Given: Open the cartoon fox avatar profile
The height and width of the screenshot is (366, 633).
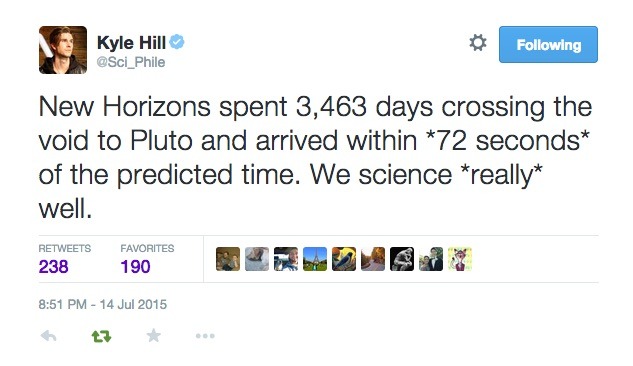Looking at the screenshot, I should tap(460, 259).
